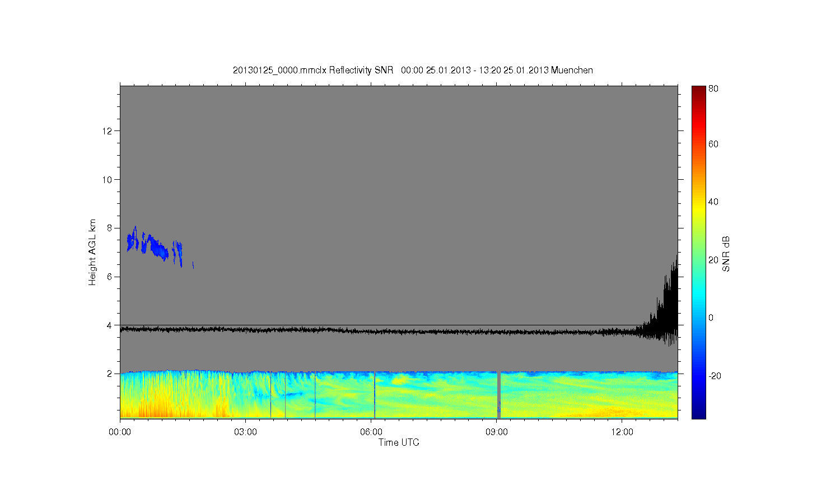This screenshot has width=840, height=504.
Task: Click the gray data gap stripe at 09:00
Action: click(x=499, y=395)
